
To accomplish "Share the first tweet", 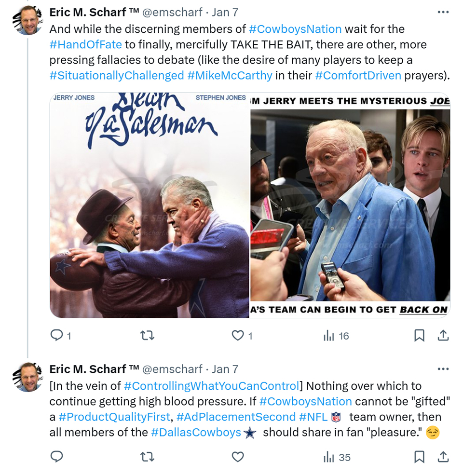I will pyautogui.click(x=443, y=336).
